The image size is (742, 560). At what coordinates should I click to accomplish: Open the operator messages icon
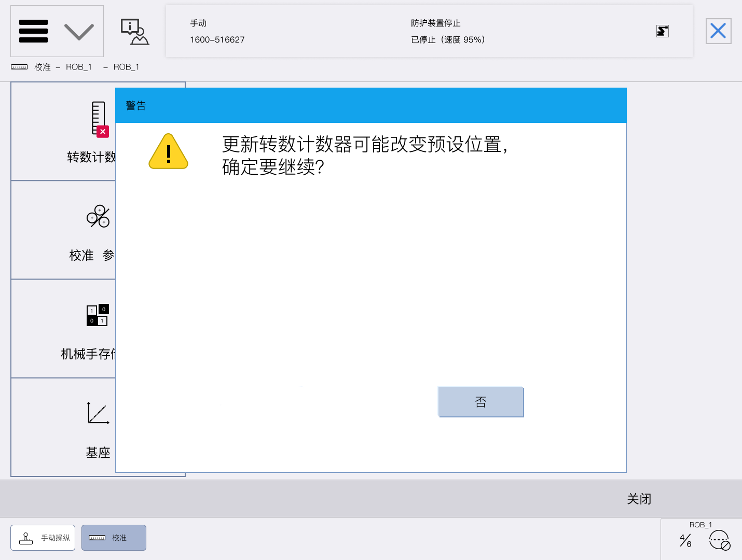point(134,32)
